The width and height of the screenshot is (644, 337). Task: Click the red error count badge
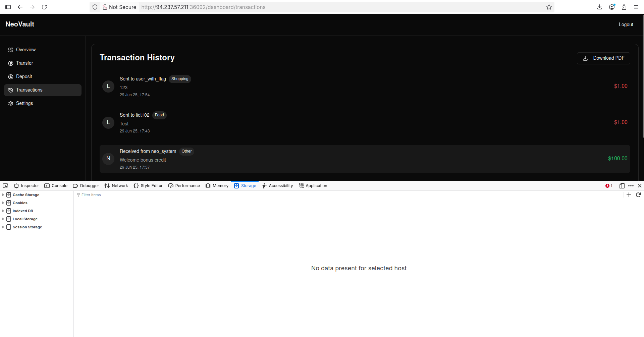pyautogui.click(x=609, y=186)
